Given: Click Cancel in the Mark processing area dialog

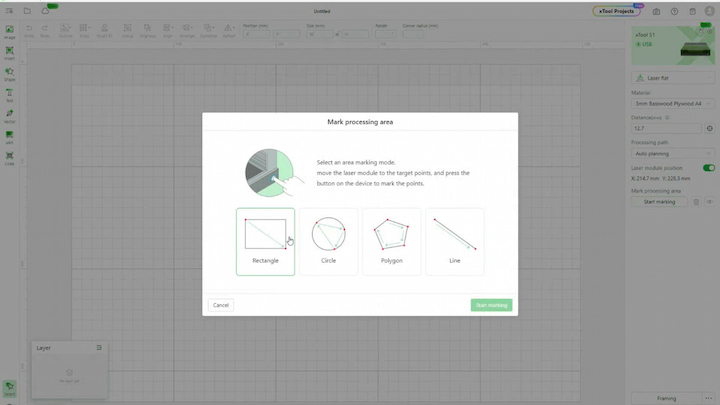Looking at the screenshot, I should pyautogui.click(x=221, y=305).
